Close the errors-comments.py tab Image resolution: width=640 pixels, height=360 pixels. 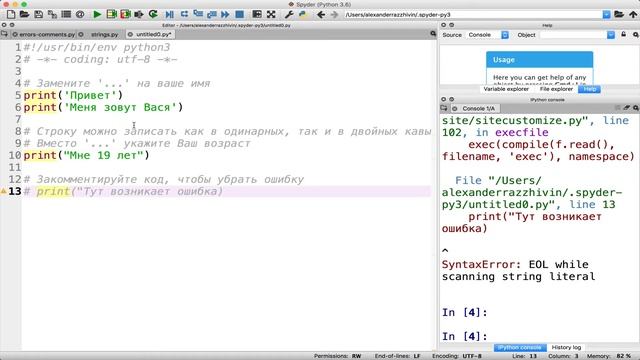coord(15,35)
